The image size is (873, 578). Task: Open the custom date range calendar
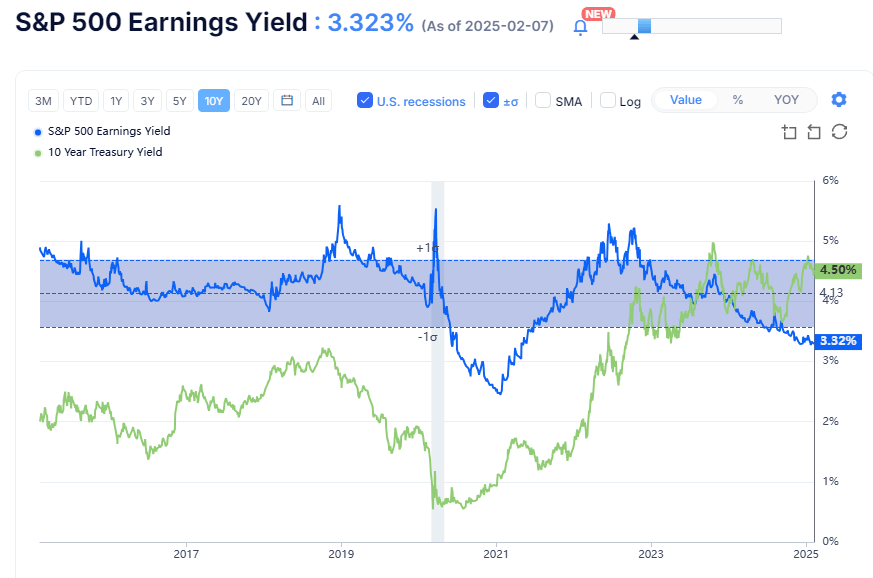pos(286,100)
